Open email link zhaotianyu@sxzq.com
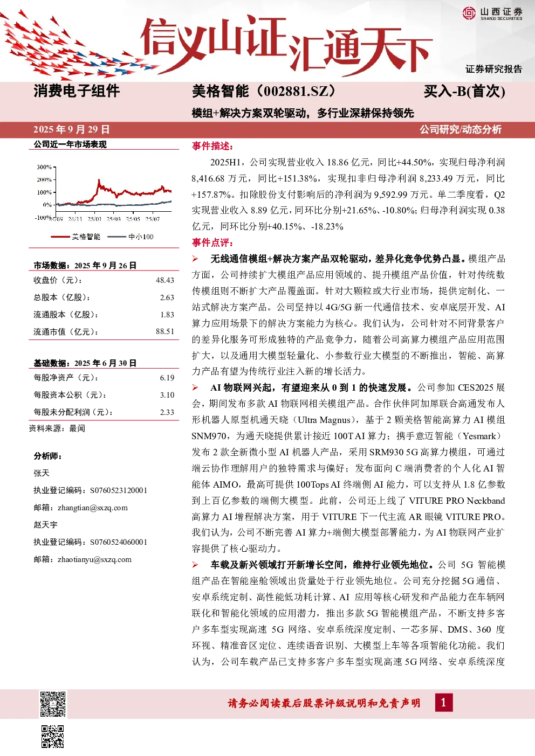 click(x=94, y=559)
